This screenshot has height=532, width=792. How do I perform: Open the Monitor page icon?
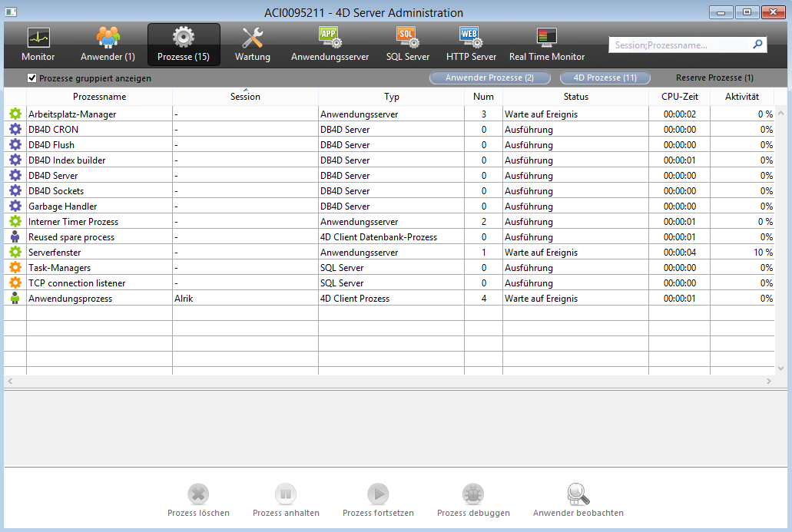click(x=38, y=38)
